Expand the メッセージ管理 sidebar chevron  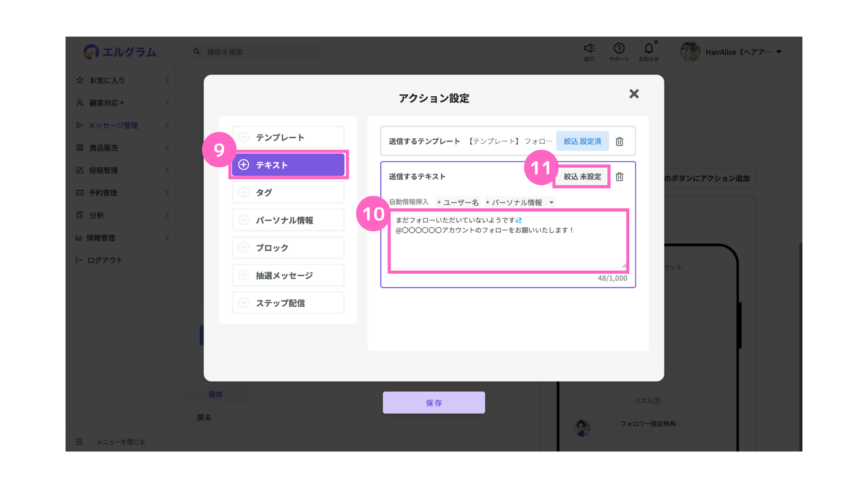(167, 125)
